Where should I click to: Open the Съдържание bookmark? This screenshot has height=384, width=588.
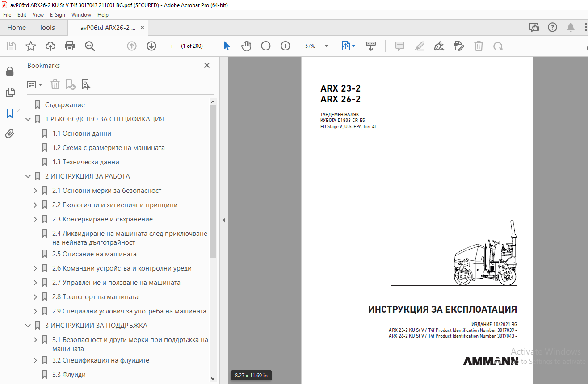(65, 105)
